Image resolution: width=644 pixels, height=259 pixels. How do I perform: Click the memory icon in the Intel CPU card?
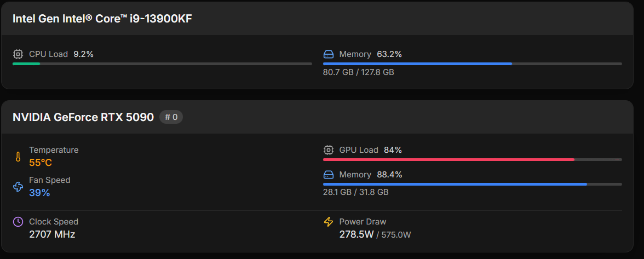click(329, 54)
